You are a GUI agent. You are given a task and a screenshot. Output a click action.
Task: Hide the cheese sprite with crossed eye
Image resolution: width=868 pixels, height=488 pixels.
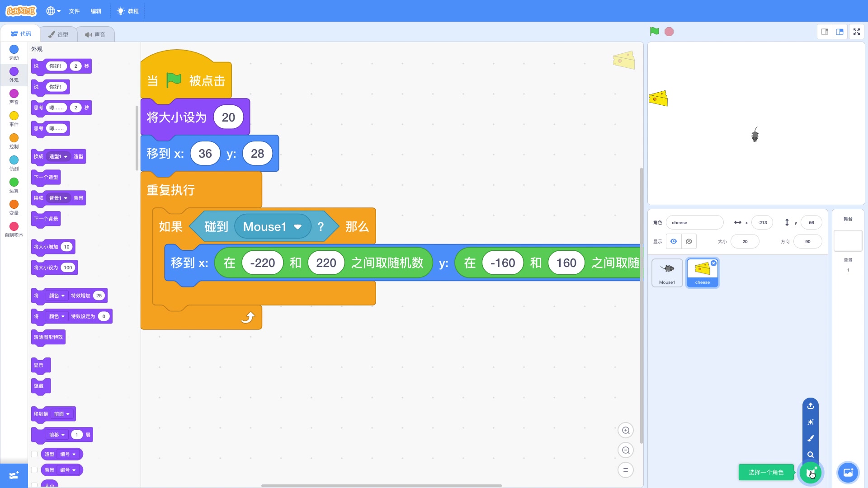(x=689, y=241)
